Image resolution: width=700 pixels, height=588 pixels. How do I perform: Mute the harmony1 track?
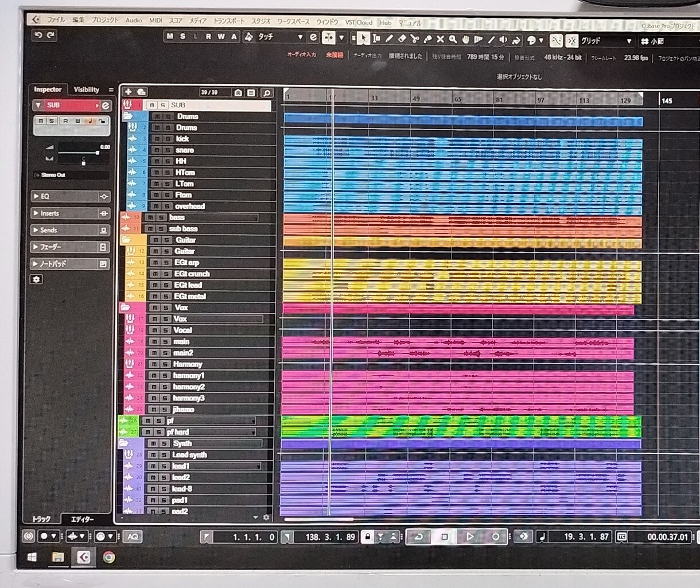pyautogui.click(x=153, y=376)
